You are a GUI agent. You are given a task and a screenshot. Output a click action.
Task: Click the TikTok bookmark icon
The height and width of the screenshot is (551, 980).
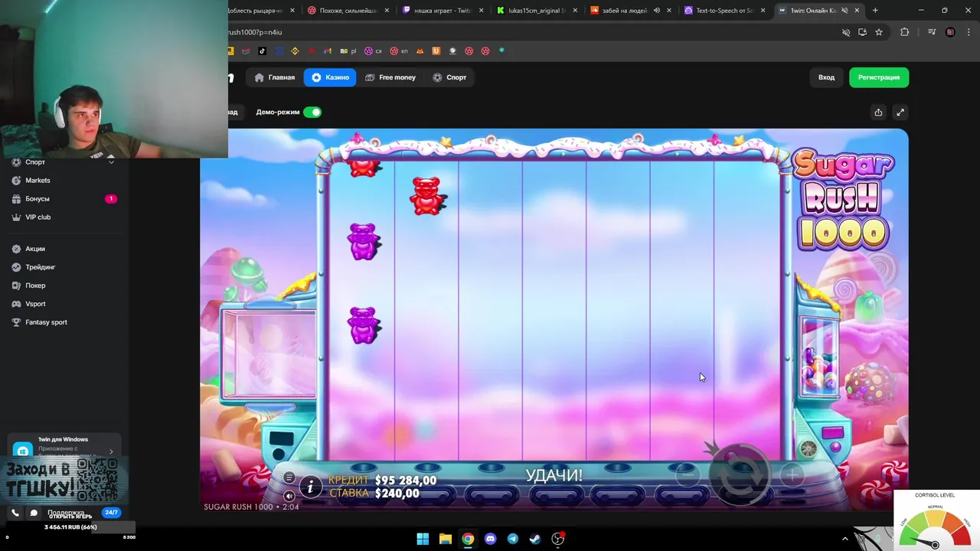point(263,51)
